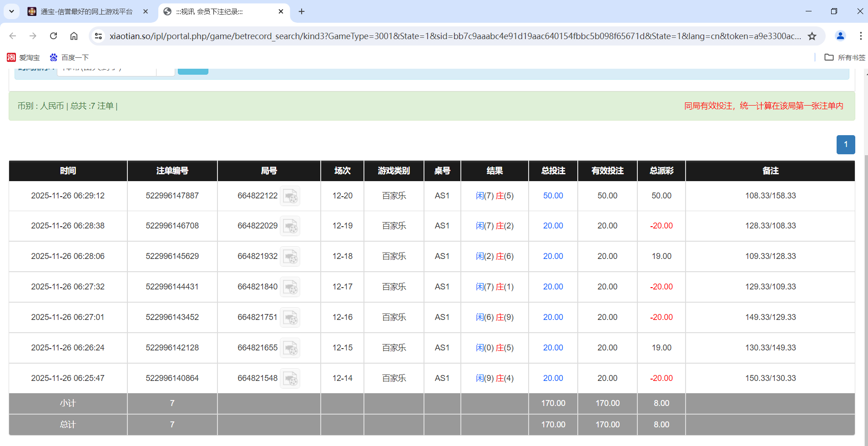Bookmark this page with the star icon
This screenshot has height=446, width=868.
point(813,36)
